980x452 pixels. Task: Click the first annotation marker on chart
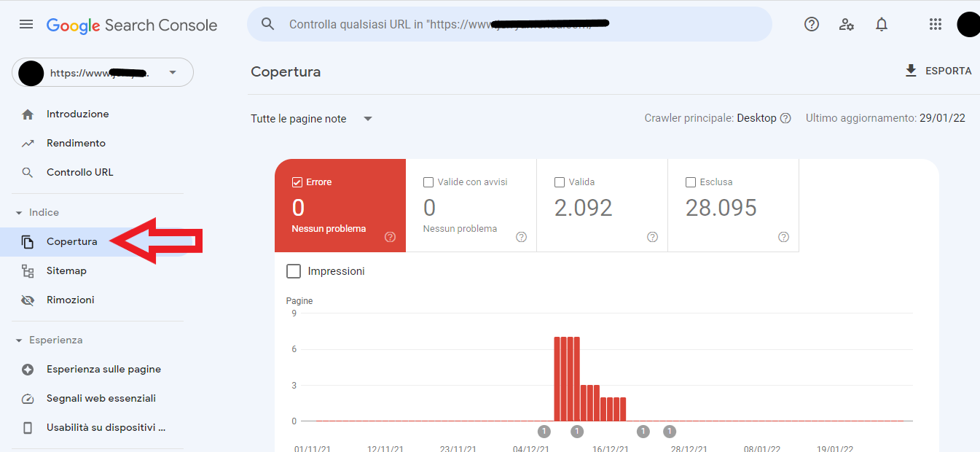(544, 432)
